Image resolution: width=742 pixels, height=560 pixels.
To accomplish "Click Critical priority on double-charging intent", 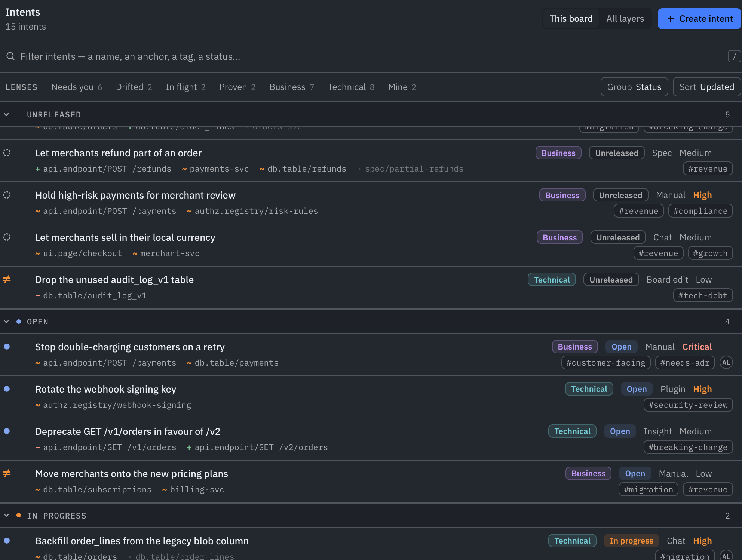I will (697, 347).
